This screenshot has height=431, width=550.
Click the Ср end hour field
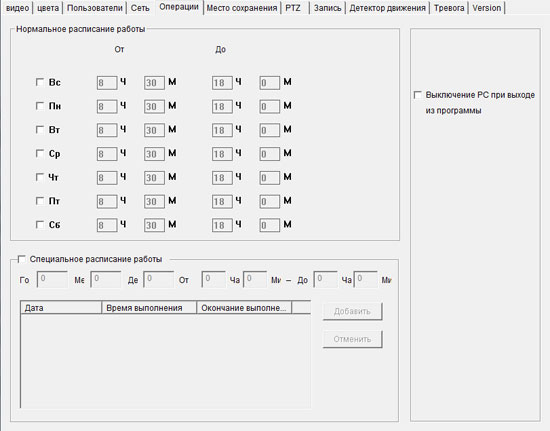222,154
